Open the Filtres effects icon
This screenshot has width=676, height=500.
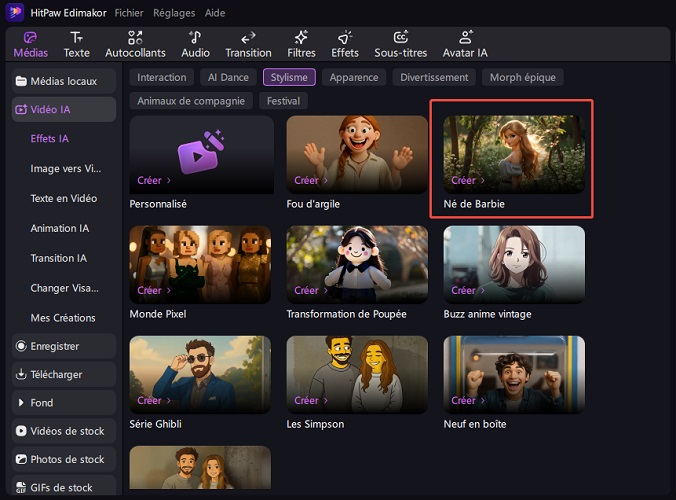point(301,44)
